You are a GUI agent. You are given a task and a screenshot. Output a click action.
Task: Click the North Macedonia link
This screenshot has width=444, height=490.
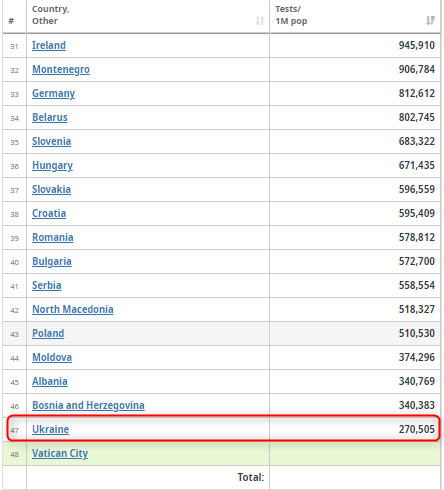coord(73,309)
